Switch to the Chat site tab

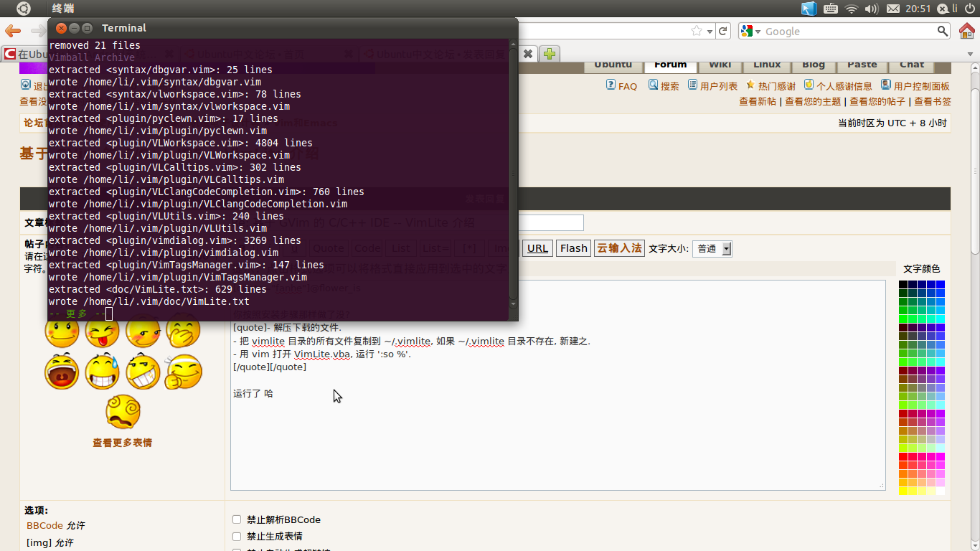pos(912,65)
